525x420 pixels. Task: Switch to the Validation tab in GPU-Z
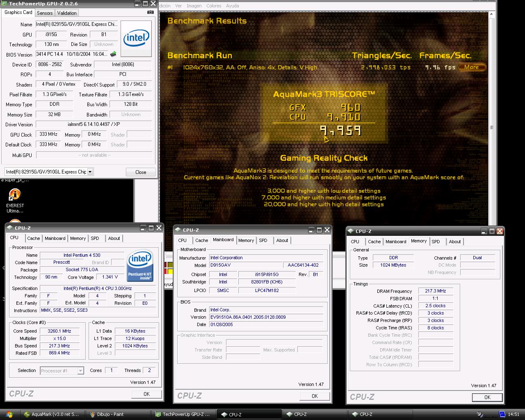coord(67,13)
